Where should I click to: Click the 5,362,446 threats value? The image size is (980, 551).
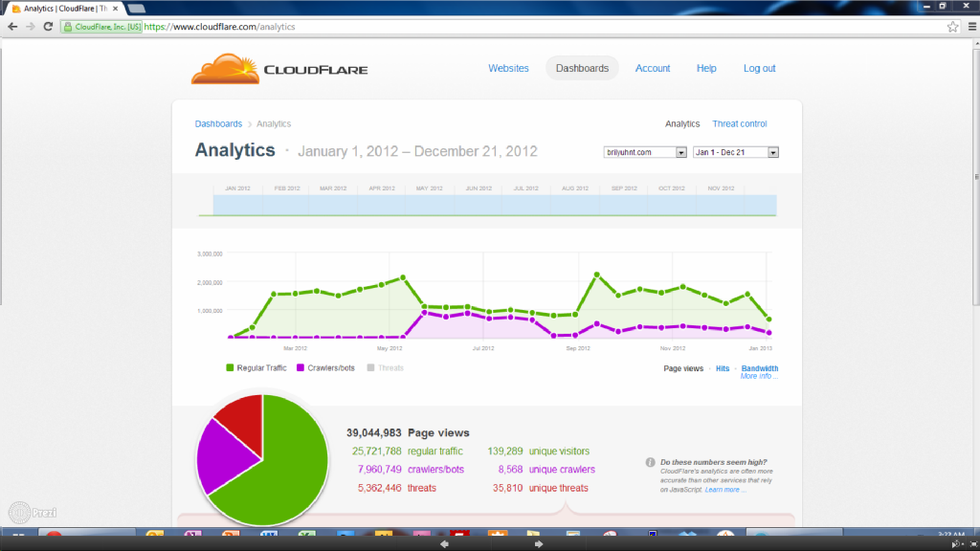(379, 488)
